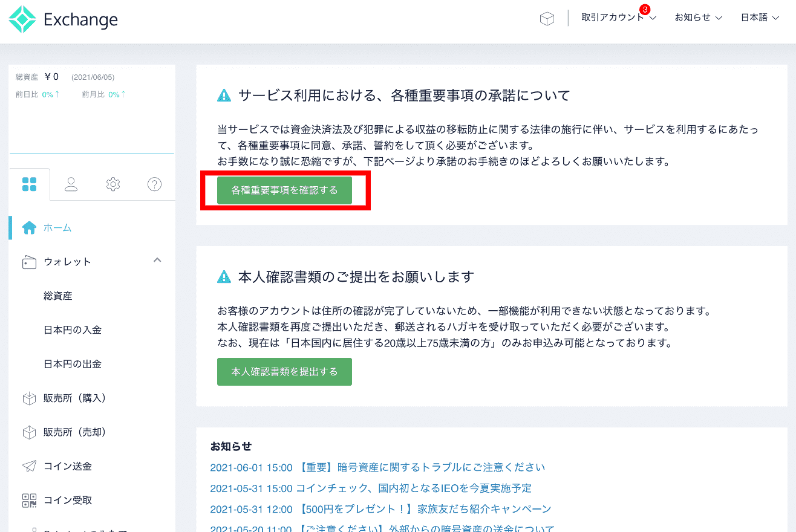796x532 pixels.
Task: Click the cube icon in the header
Action: point(547,18)
